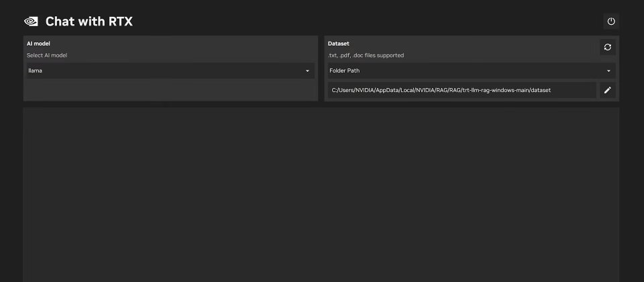Image resolution: width=644 pixels, height=282 pixels.
Task: Click the word llama in model selector
Action: point(35,70)
